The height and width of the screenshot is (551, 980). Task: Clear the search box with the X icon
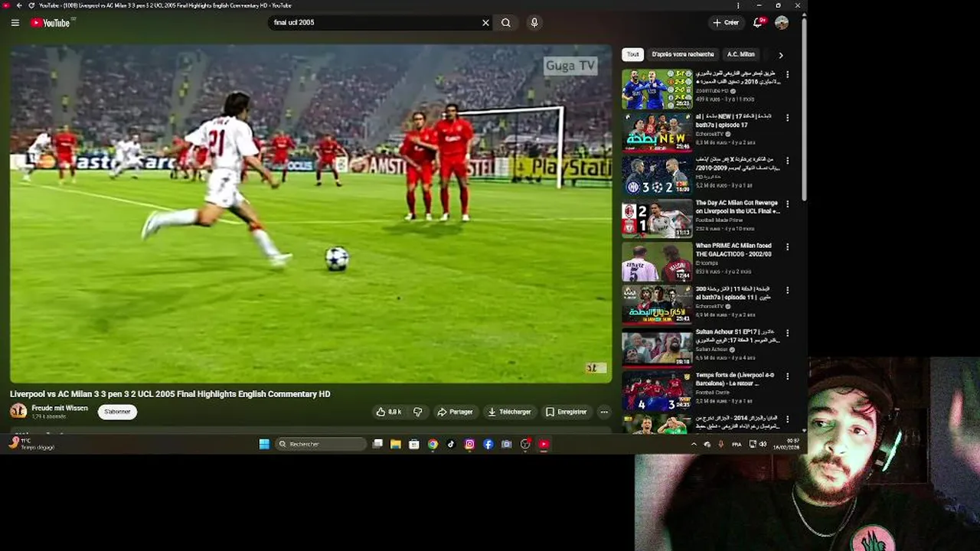(x=485, y=23)
